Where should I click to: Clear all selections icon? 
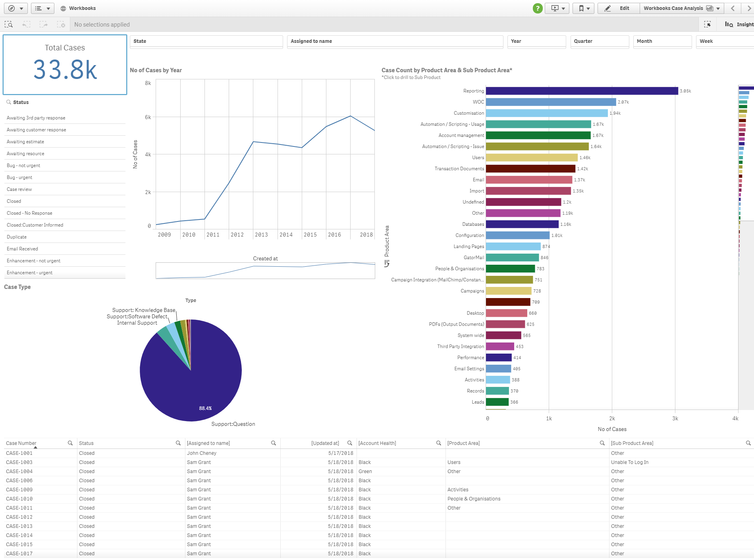click(x=61, y=25)
